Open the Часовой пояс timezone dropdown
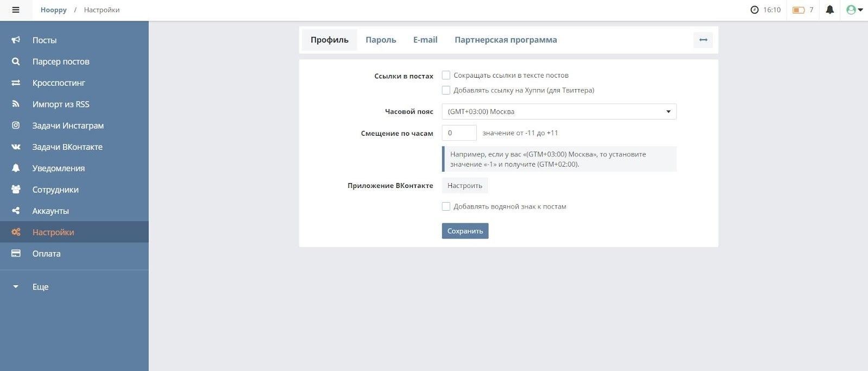The width and height of the screenshot is (868, 371). (x=559, y=111)
